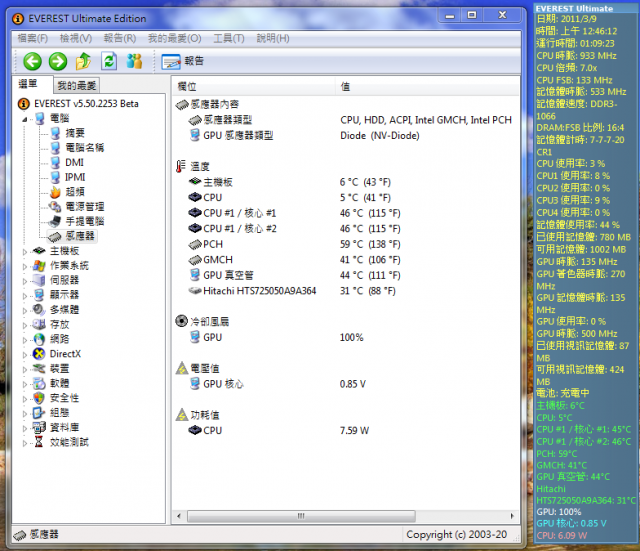
Task: Open the 我的最愛(O) menu
Action: point(175,38)
